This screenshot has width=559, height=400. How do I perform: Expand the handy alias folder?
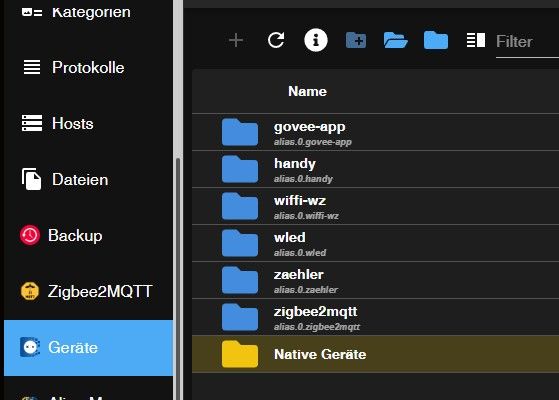(375, 169)
